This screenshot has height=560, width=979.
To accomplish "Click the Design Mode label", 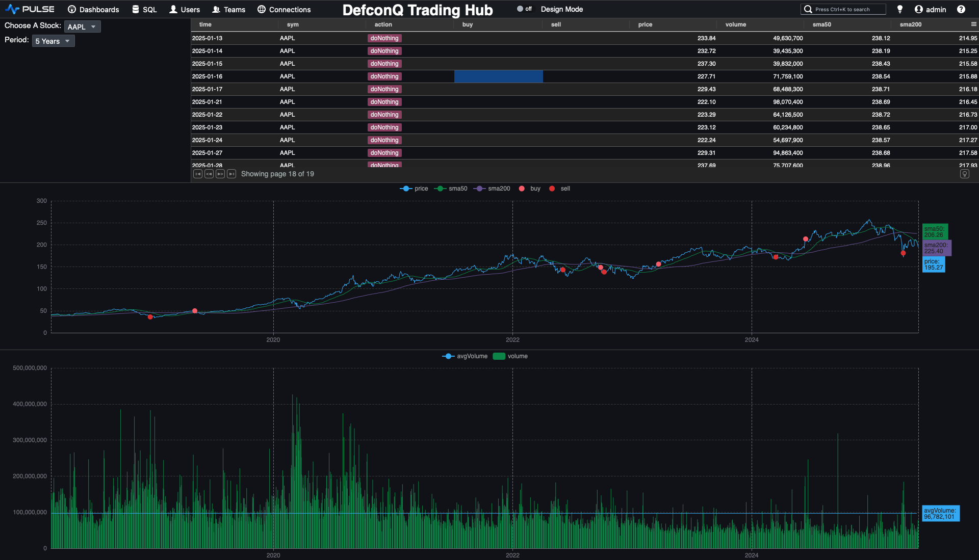I will tap(561, 9).
